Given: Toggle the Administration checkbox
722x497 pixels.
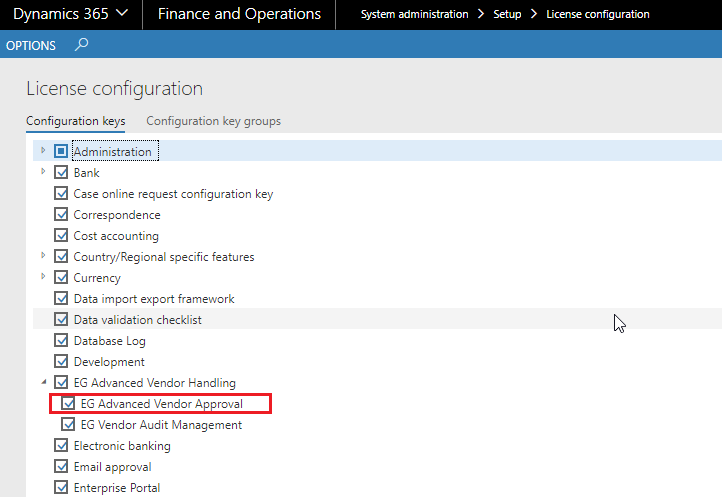Looking at the screenshot, I should (61, 151).
